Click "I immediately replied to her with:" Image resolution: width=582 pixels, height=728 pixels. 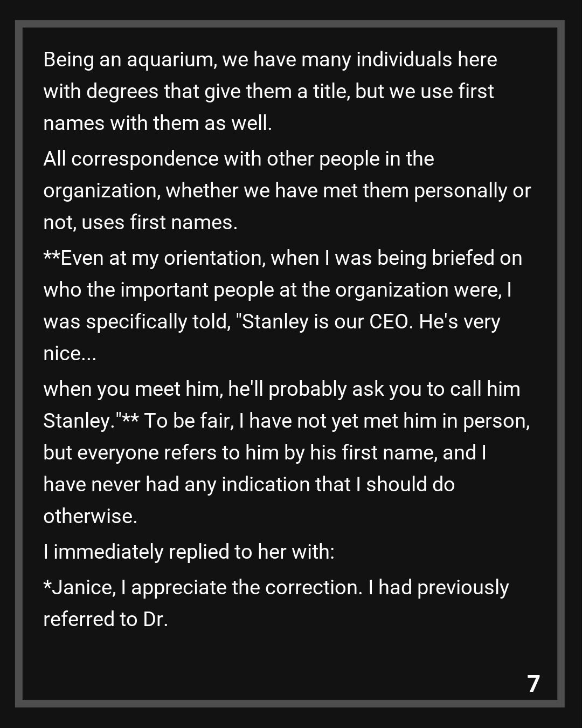[x=189, y=552]
